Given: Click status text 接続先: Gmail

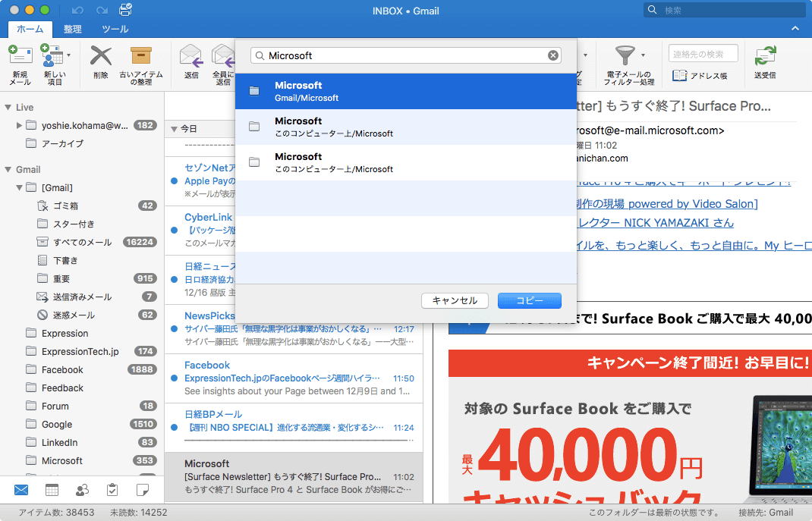Looking at the screenshot, I should click(x=766, y=513).
